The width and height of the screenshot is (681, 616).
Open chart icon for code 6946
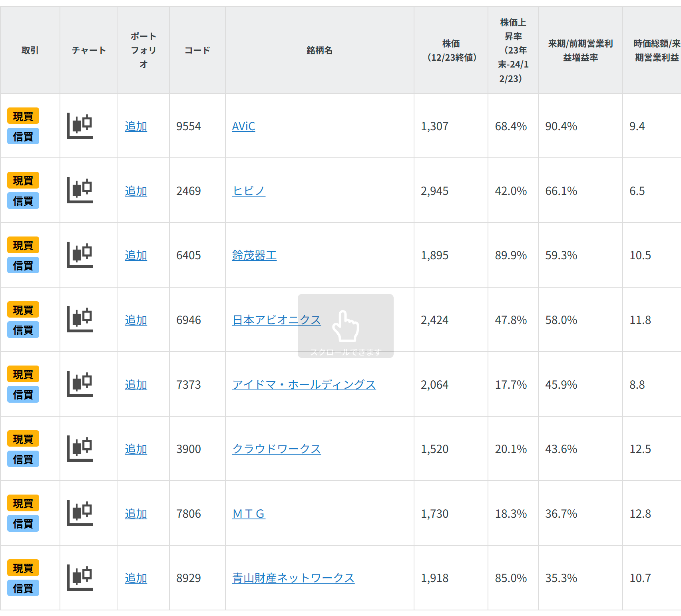[x=80, y=319]
